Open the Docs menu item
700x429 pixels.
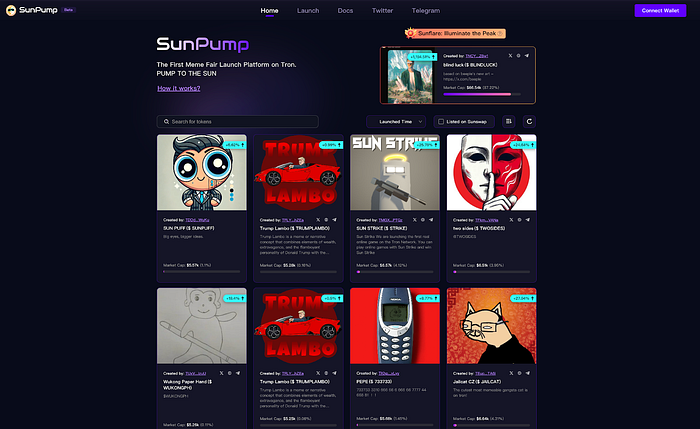345,11
